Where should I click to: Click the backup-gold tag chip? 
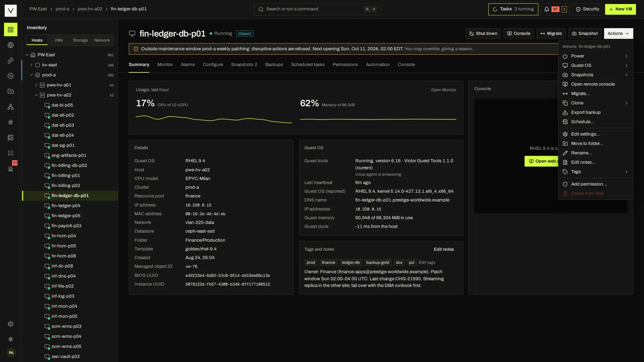(378, 263)
